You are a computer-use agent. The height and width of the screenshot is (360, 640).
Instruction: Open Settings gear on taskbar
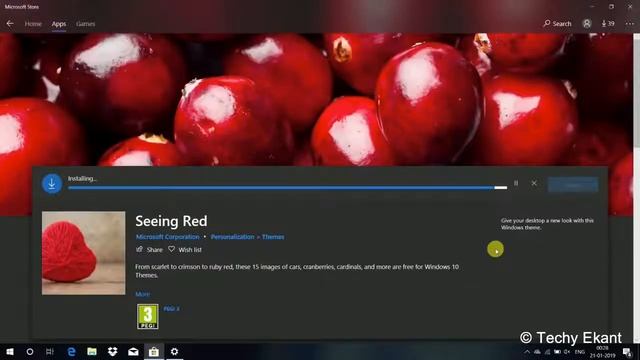point(174,351)
